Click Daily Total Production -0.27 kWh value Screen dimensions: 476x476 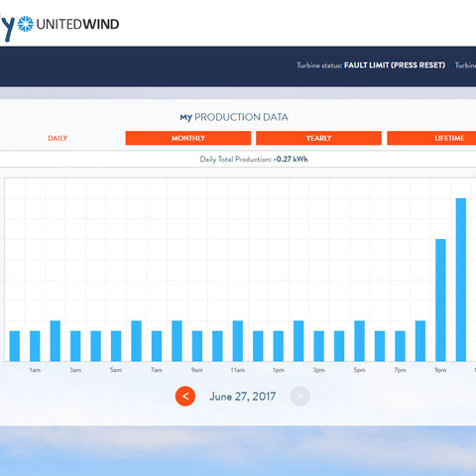click(x=291, y=159)
